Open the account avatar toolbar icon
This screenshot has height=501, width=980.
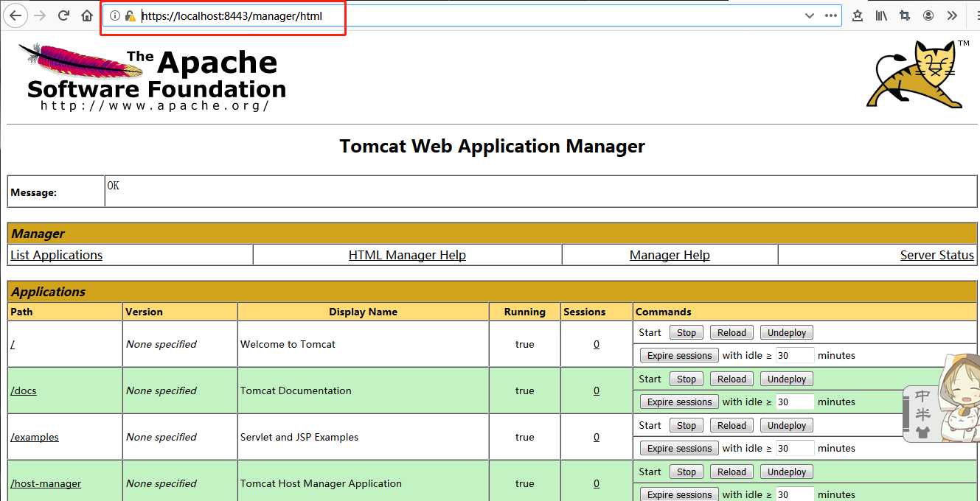(x=928, y=15)
